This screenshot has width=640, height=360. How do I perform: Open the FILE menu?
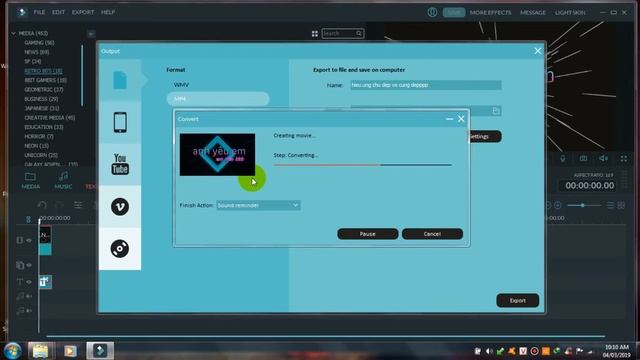39,12
